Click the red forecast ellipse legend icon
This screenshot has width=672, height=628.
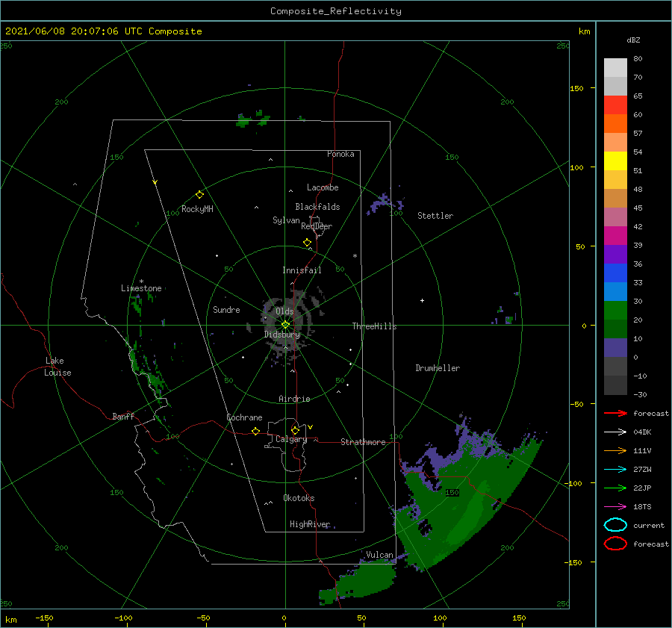(615, 544)
